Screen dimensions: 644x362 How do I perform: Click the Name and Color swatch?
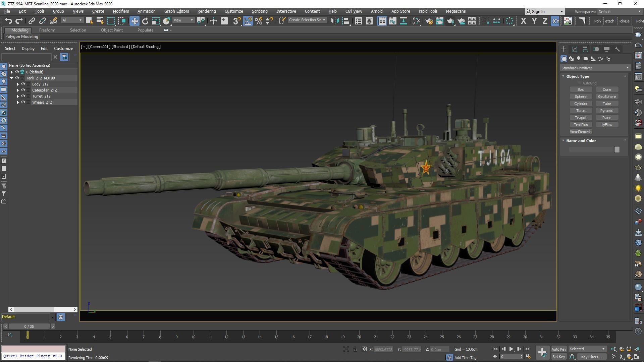tap(616, 149)
